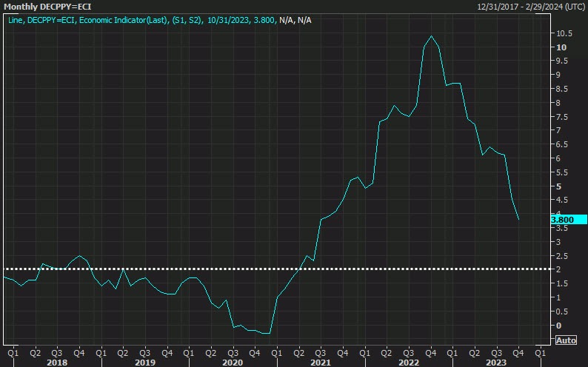The height and width of the screenshot is (367, 588).
Task: Click the 0 value on y-axis
Action: [558, 326]
